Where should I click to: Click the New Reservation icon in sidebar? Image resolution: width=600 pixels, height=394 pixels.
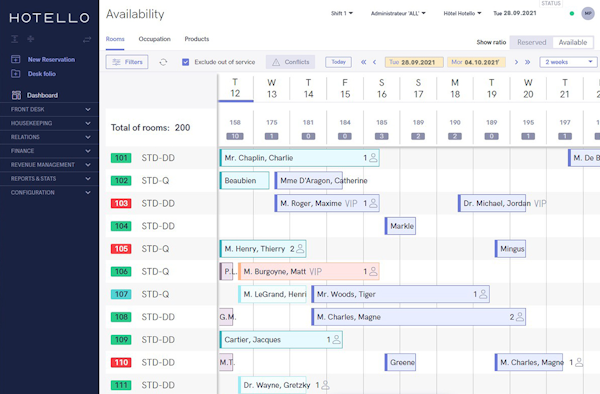pos(16,59)
